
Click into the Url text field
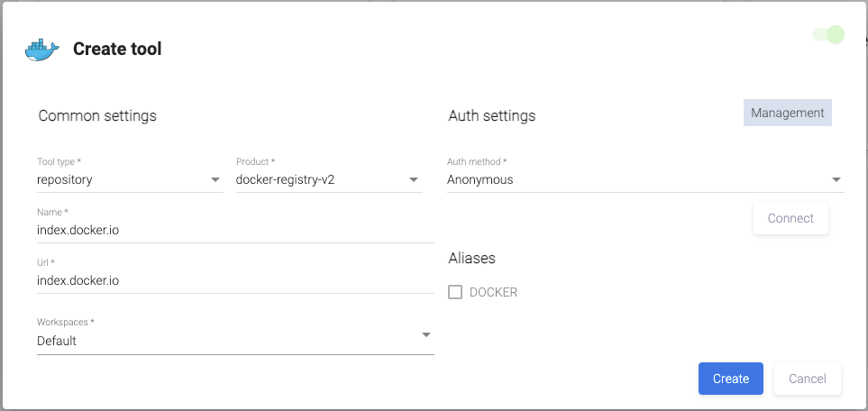tap(234, 280)
